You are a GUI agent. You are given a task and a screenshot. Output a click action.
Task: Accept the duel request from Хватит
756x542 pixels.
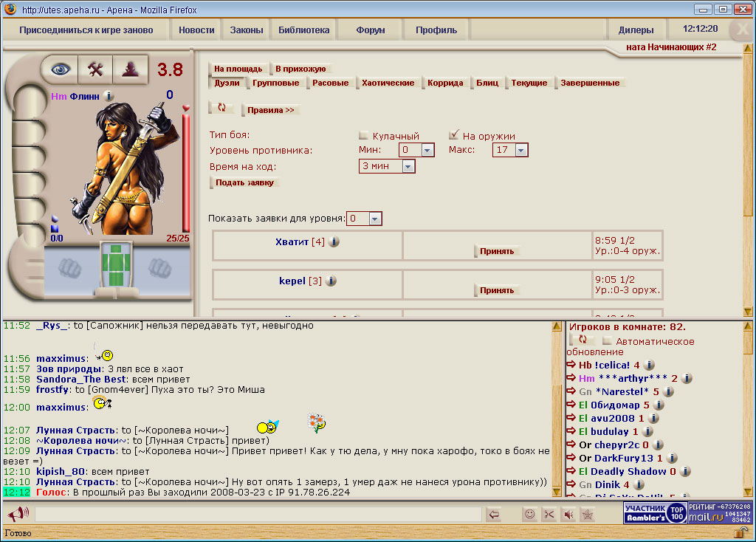[497, 251]
